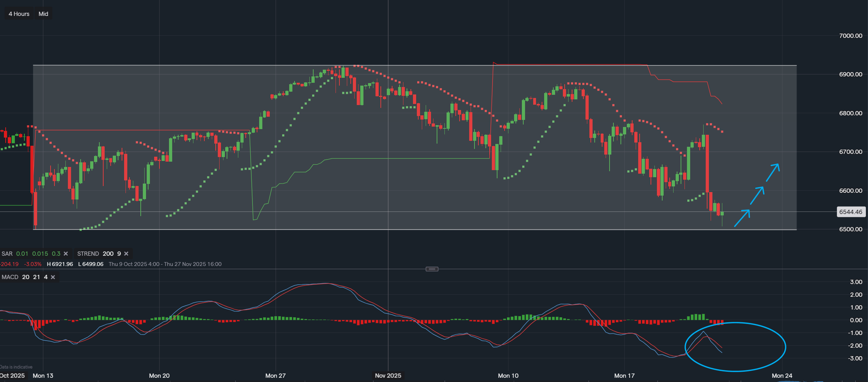Image resolution: width=868 pixels, height=382 pixels.
Task: Edit the STREND multiplier value 9
Action: click(118, 254)
